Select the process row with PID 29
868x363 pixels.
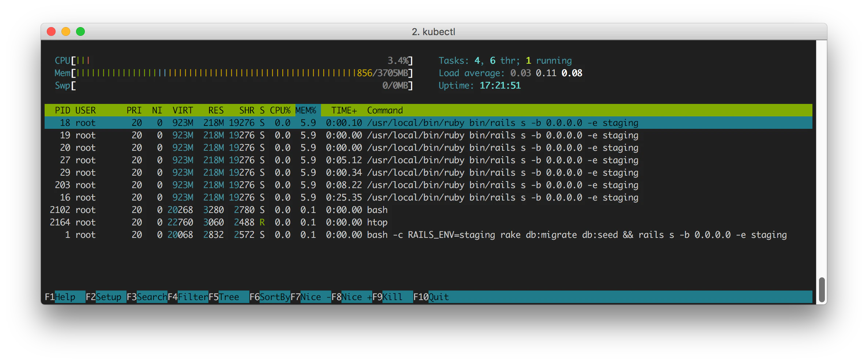(428, 172)
